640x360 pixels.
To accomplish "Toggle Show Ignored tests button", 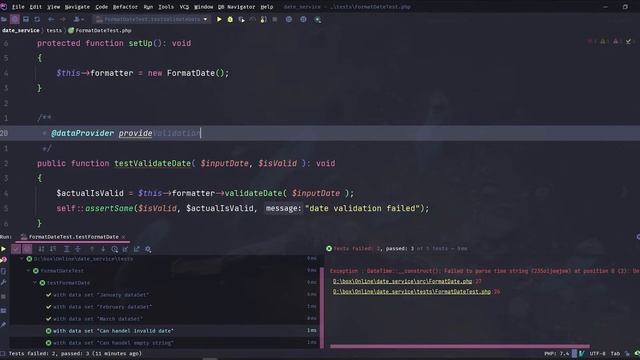I will tap(27, 249).
